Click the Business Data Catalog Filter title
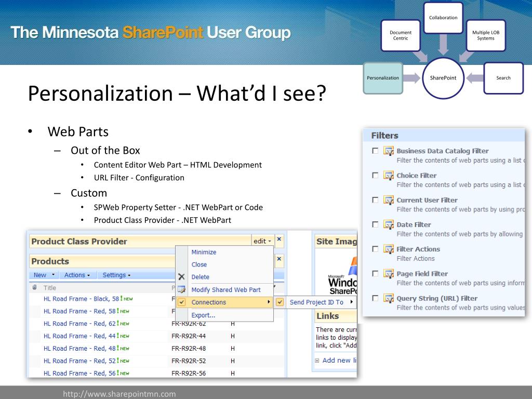This screenshot has width=532, height=399. click(x=443, y=151)
